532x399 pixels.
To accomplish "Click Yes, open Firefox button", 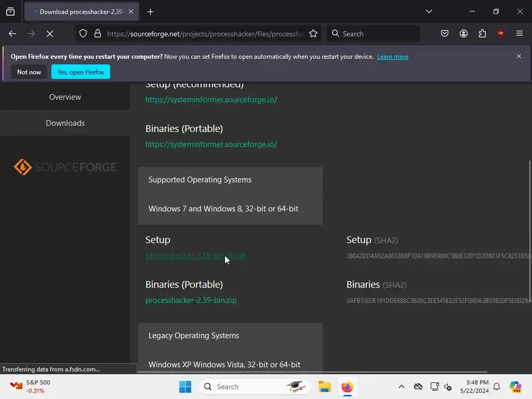I will [81, 72].
